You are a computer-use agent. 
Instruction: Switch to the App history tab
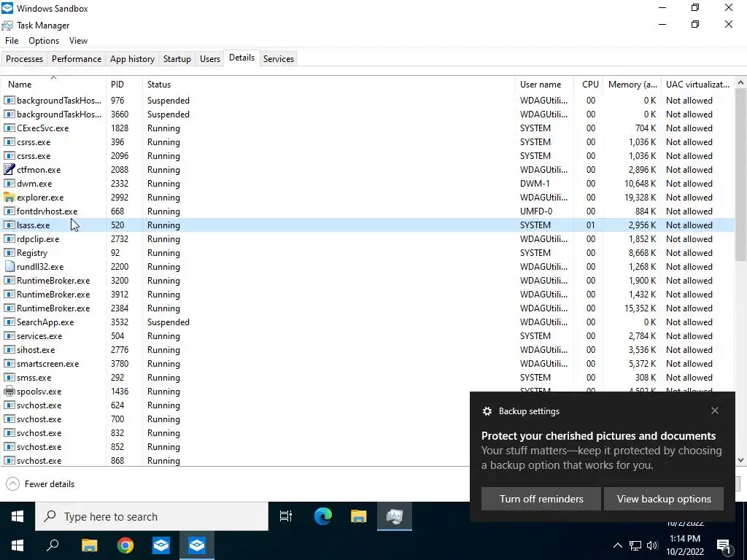[x=132, y=59]
